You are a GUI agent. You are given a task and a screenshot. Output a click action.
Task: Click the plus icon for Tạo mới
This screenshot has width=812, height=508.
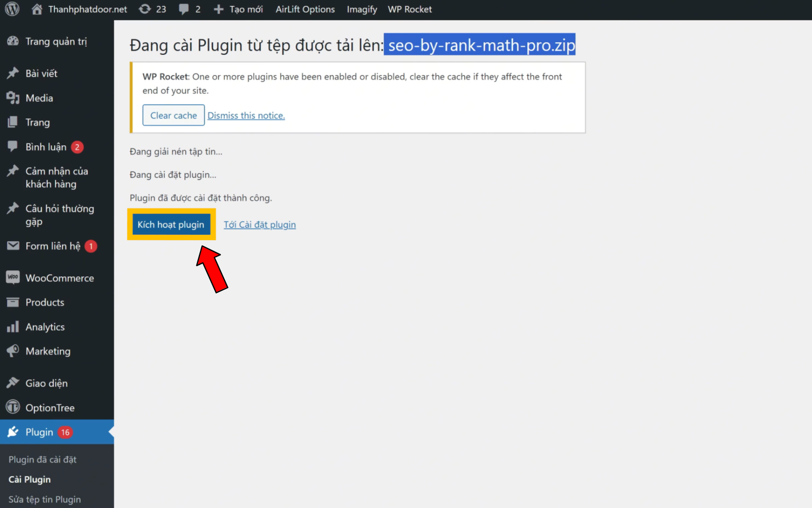point(218,9)
